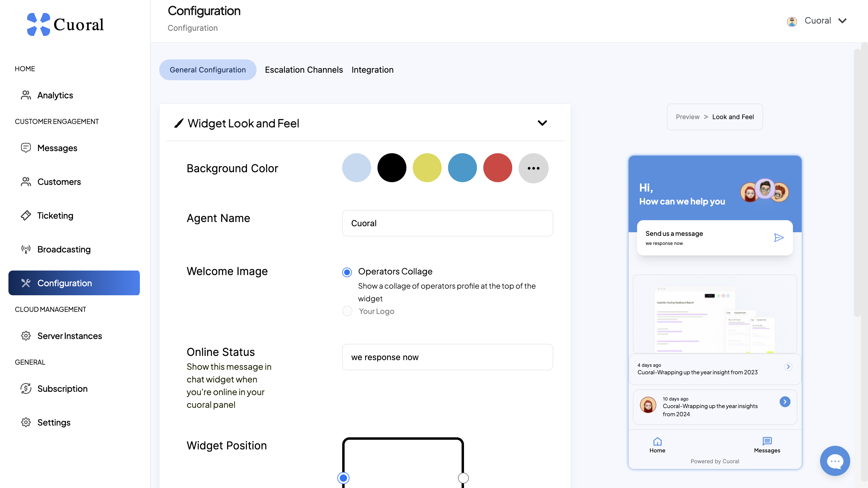Open Messages tab icon in widget preview
Screen dimensions: 868x488
pyautogui.click(x=767, y=441)
